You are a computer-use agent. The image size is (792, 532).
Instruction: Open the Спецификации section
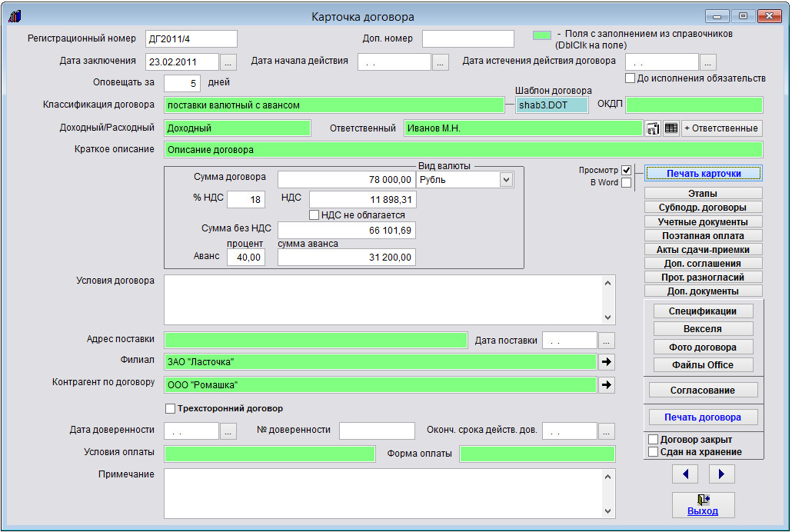point(703,311)
